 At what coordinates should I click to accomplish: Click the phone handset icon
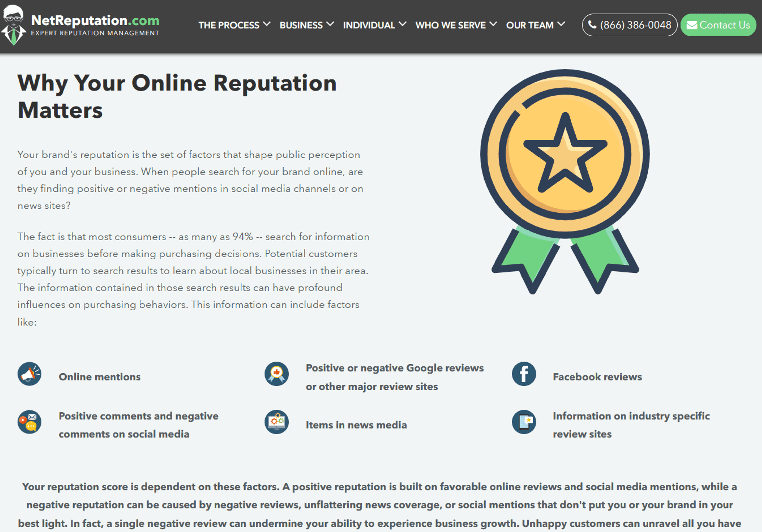tap(592, 25)
